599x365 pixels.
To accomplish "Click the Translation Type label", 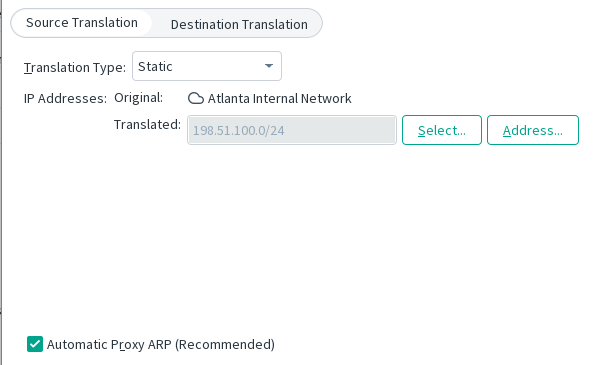I will click(74, 68).
